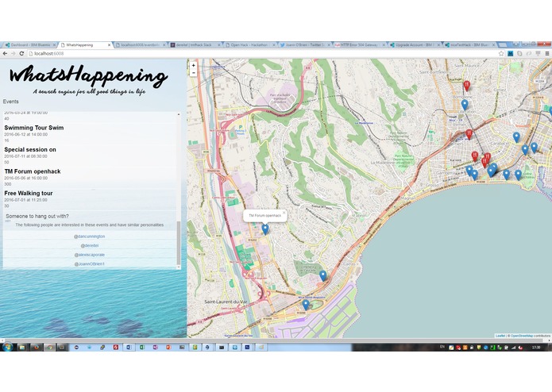Viewport: 552px width, 392px height.
Task: Switch to Upgrade Account - IBM tab
Action: pyautogui.click(x=415, y=45)
